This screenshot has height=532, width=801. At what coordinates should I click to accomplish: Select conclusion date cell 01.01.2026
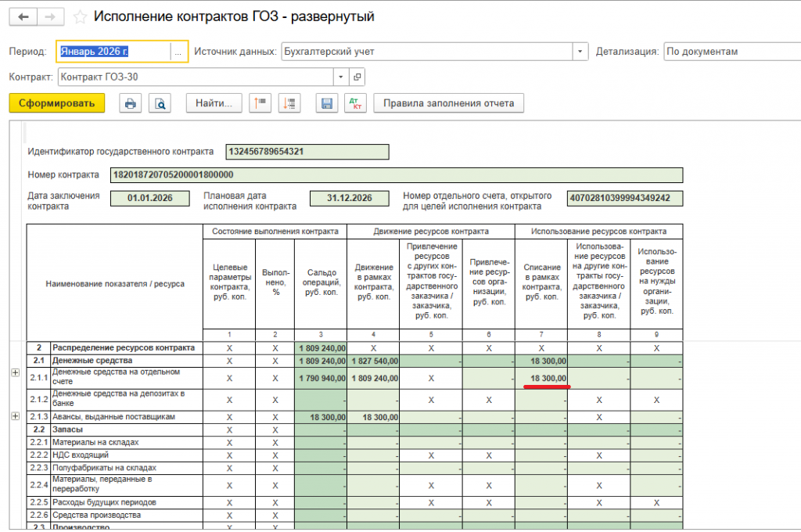(x=149, y=198)
